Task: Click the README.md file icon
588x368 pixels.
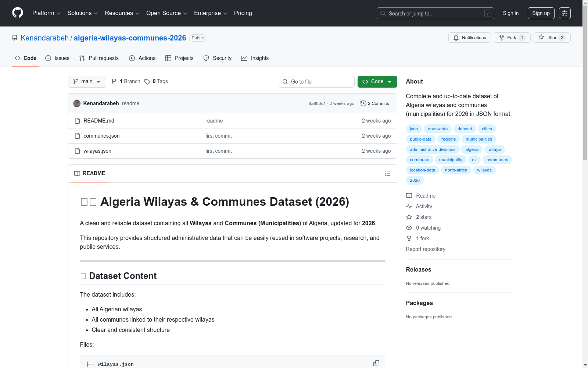Action: coord(77,121)
